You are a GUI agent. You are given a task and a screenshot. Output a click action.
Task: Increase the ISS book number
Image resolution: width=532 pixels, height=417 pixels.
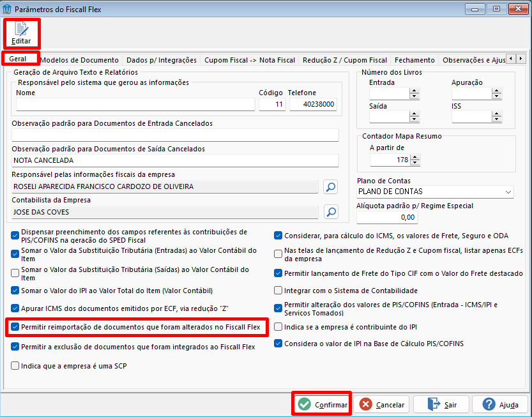tap(497, 114)
